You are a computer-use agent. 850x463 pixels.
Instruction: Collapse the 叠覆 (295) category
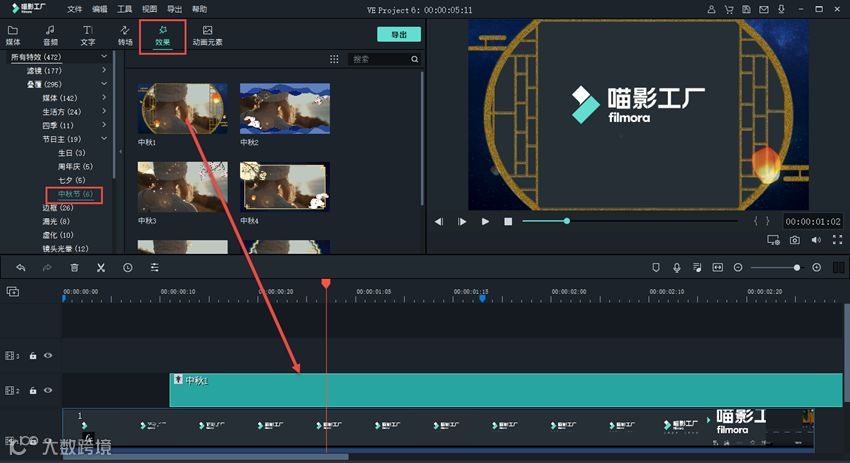point(104,83)
